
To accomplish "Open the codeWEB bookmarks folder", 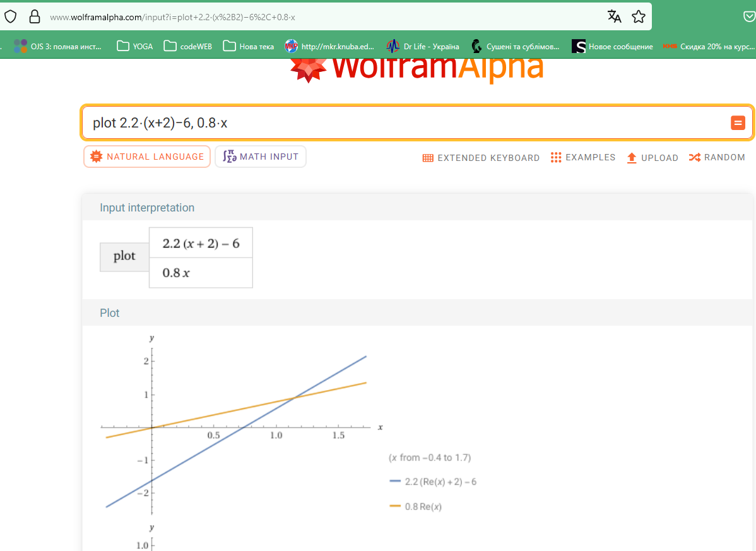I will click(187, 45).
